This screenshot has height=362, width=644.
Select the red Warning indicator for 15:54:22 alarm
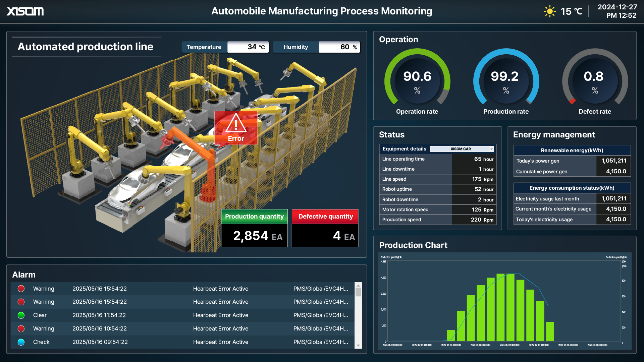[x=21, y=288]
